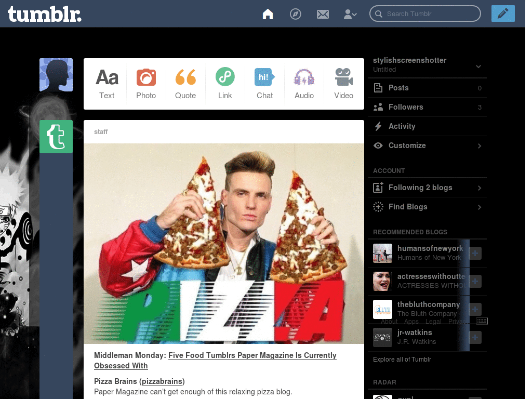Open the Explore compass icon

[295, 14]
